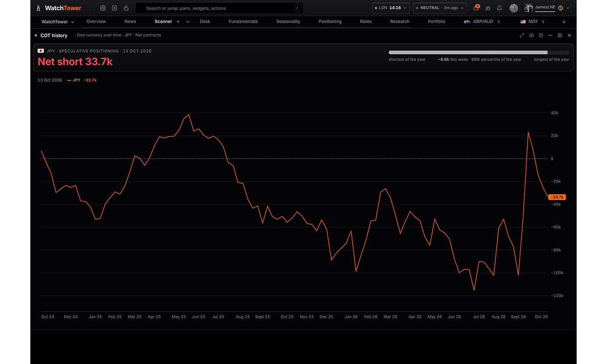Viewport: 607px width, 364px height.
Task: Open the WatchTower workspace dropdown
Action: tap(58, 22)
